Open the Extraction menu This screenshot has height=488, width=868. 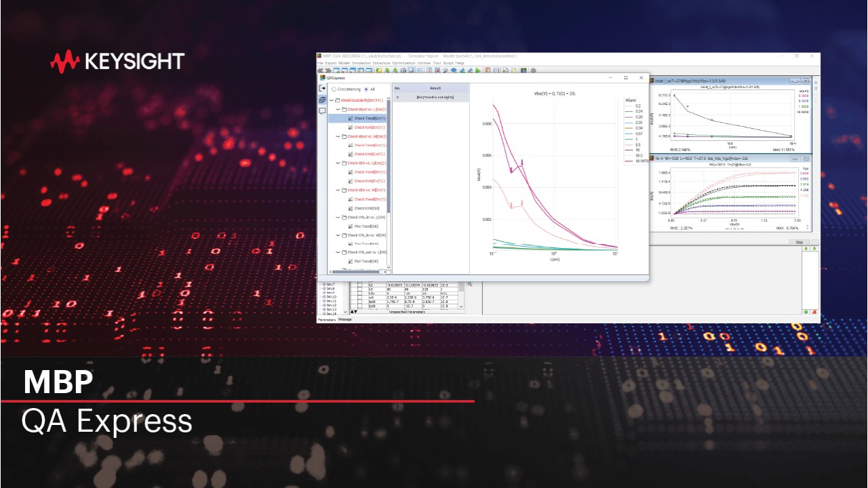(381, 63)
